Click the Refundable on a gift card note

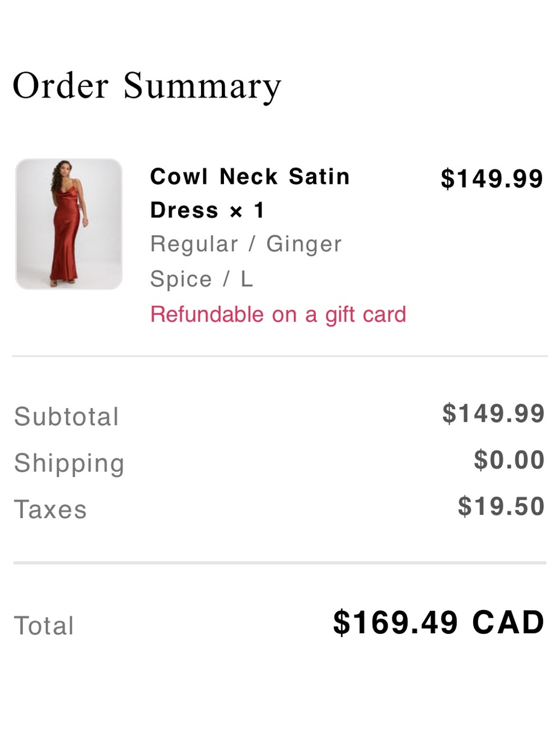pyautogui.click(x=278, y=315)
